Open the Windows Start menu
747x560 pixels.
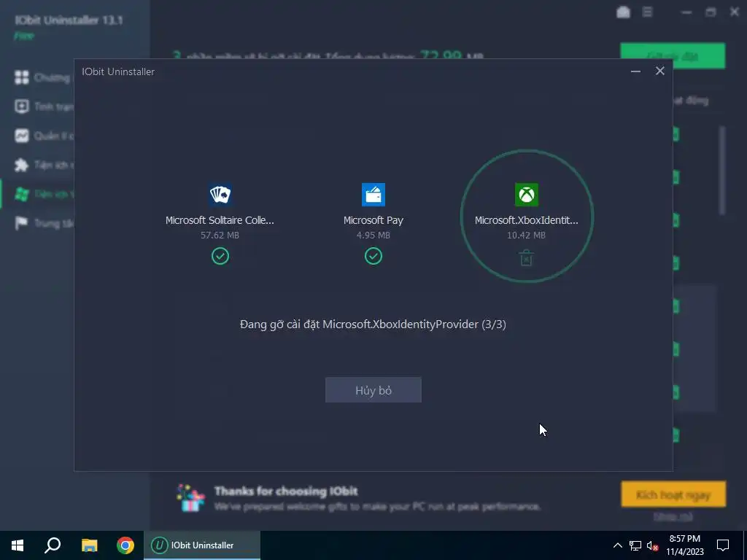[x=18, y=545]
